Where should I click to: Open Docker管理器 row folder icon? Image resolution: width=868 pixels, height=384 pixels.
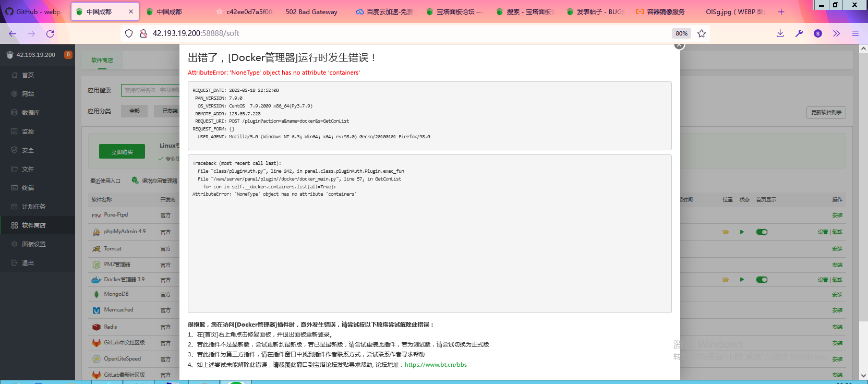(x=725, y=280)
